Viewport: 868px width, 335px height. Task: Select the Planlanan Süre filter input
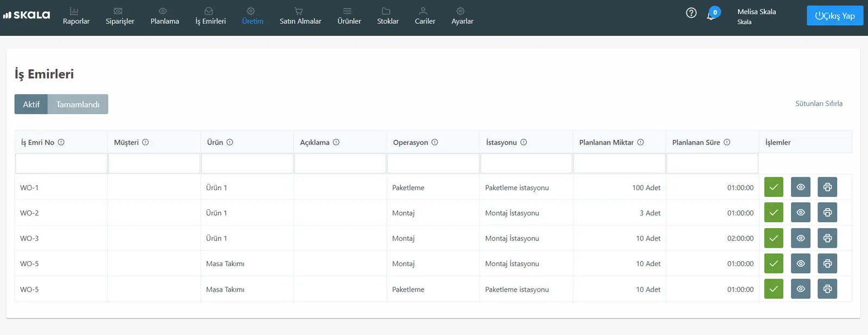pos(712,163)
